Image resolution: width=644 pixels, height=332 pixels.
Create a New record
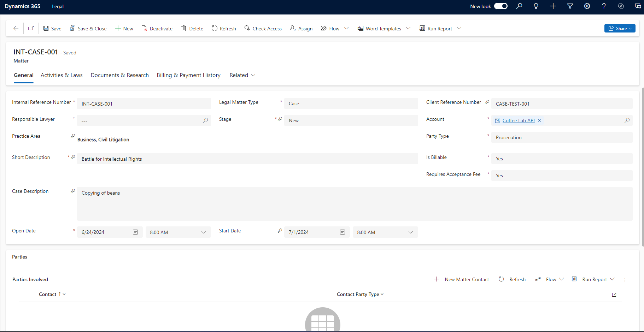pyautogui.click(x=124, y=29)
